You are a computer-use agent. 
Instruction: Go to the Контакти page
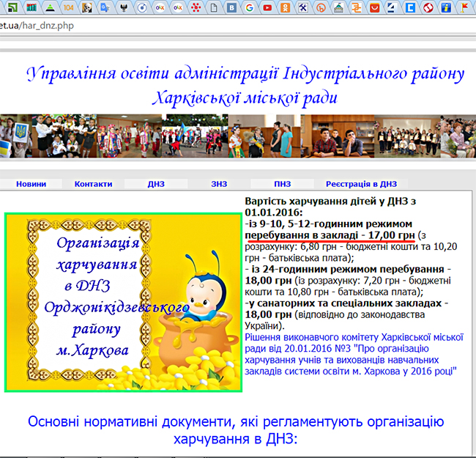tap(93, 184)
